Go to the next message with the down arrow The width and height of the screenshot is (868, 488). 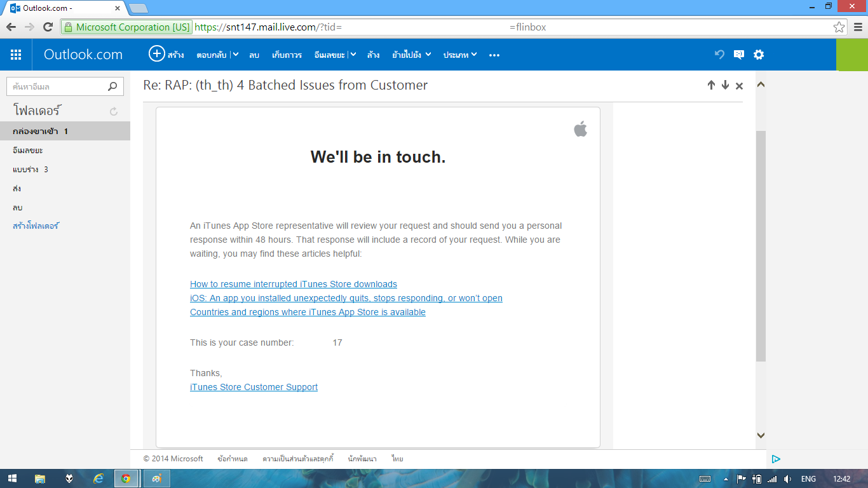[x=725, y=85]
